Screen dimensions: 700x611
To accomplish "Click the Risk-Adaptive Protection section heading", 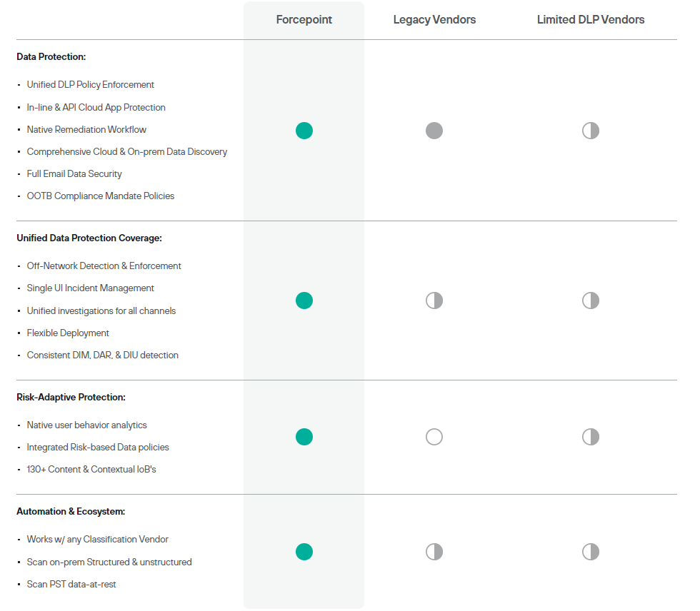I will tap(71, 397).
